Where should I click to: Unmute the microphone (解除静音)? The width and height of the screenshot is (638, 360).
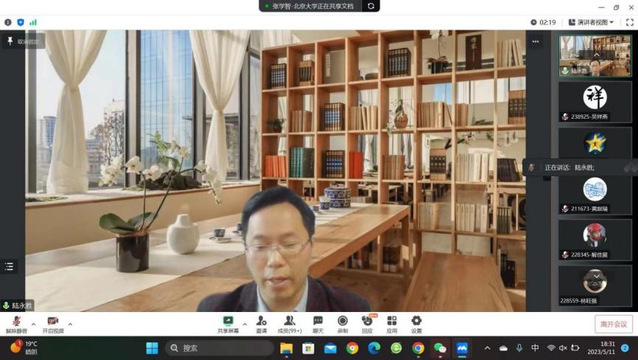(x=16, y=325)
